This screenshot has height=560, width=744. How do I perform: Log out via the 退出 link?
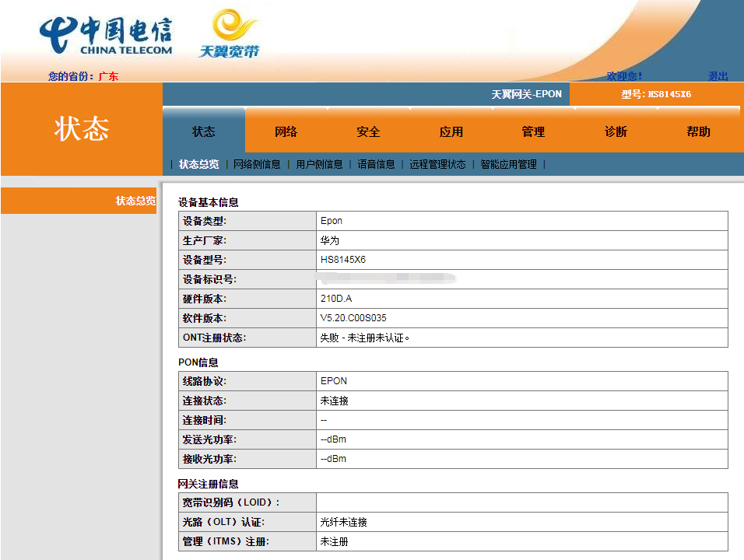[718, 76]
